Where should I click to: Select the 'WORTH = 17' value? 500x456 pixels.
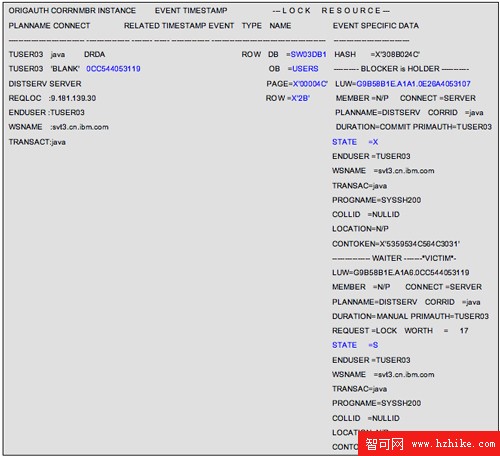(436, 331)
